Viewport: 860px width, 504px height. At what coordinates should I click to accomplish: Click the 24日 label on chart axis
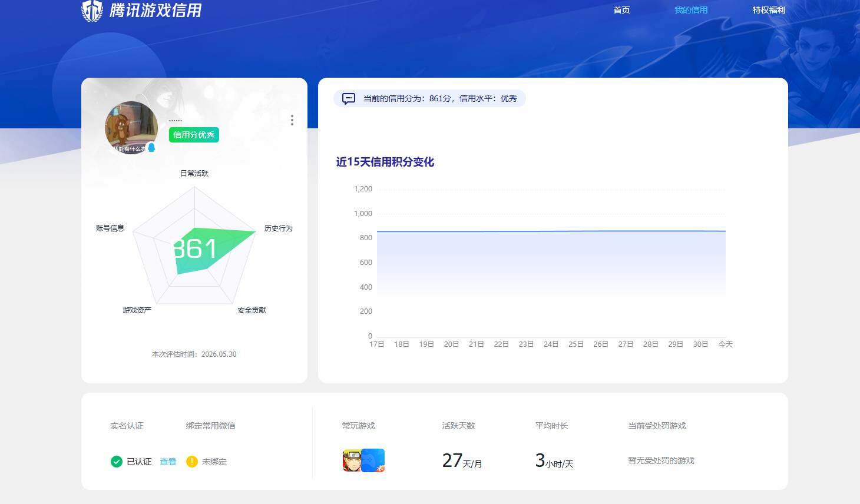click(551, 344)
